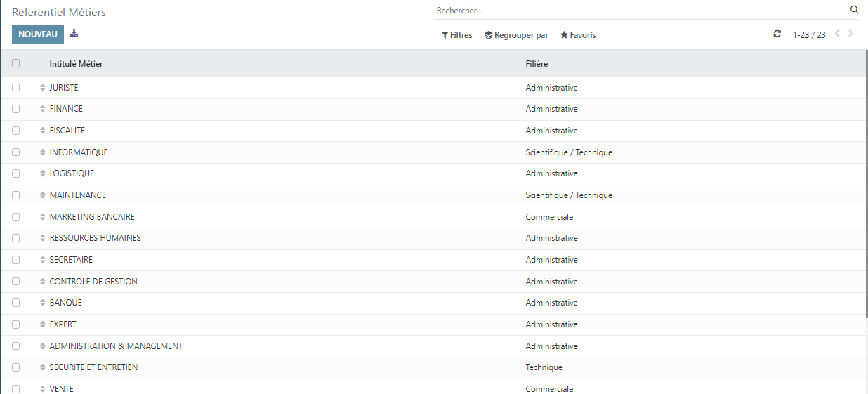Click Scientifique / Technique in MAINTENANCE row
868x394 pixels.
click(x=569, y=195)
